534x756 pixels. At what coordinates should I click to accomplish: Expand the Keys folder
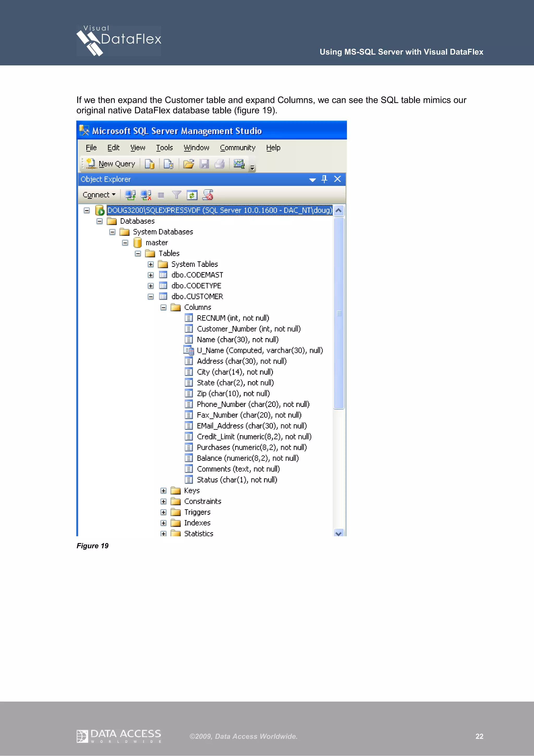[164, 491]
